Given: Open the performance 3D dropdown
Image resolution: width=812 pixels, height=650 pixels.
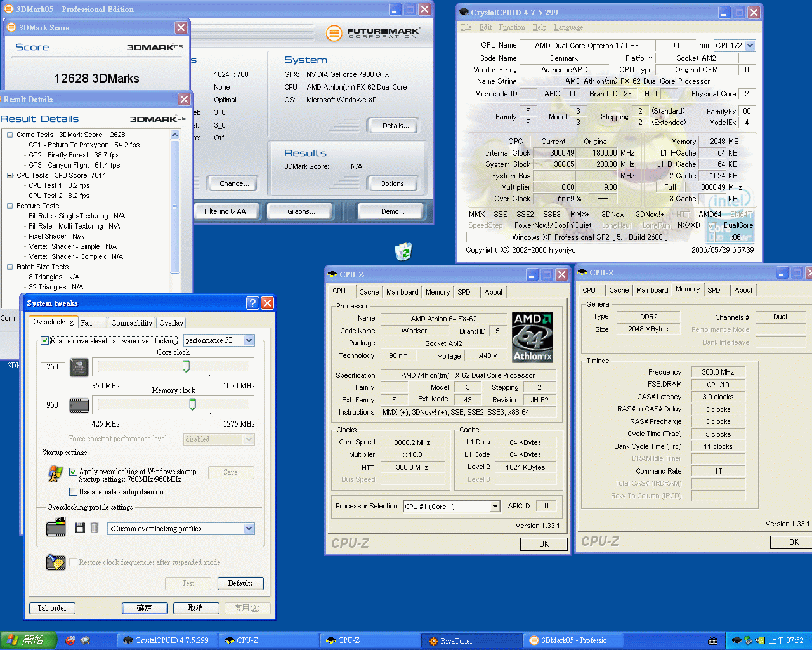Looking at the screenshot, I should 249,340.
